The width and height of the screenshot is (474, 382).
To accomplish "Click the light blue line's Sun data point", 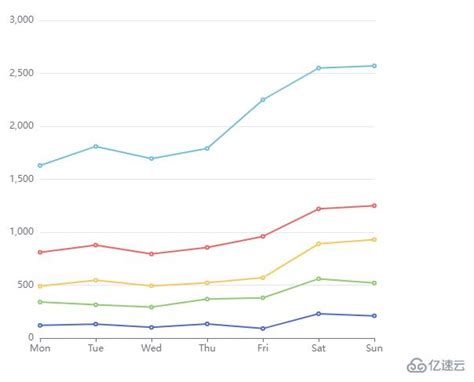I will (x=374, y=66).
